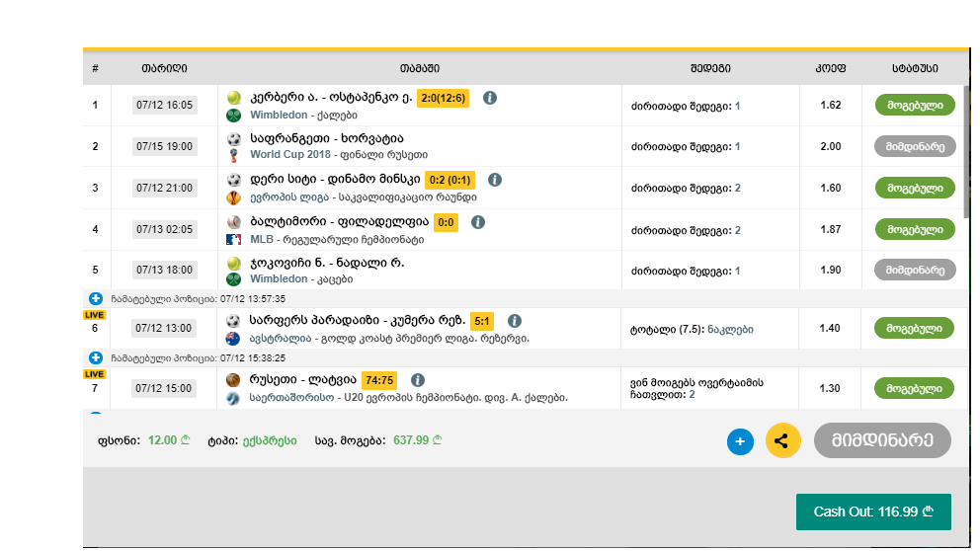980x551 pixels.
Task: Open Wimbledon link in ქალები row
Action: click(279, 115)
